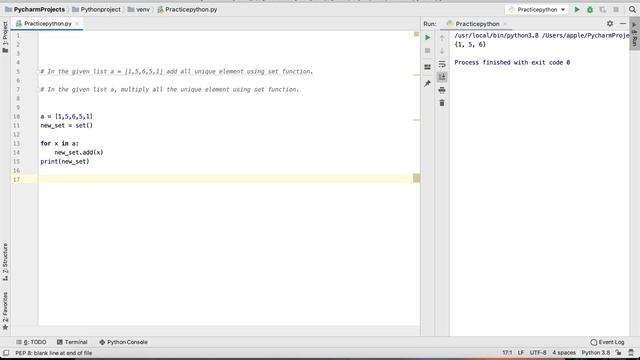Click Practicepython.py breadcrumb

(x=187, y=9)
